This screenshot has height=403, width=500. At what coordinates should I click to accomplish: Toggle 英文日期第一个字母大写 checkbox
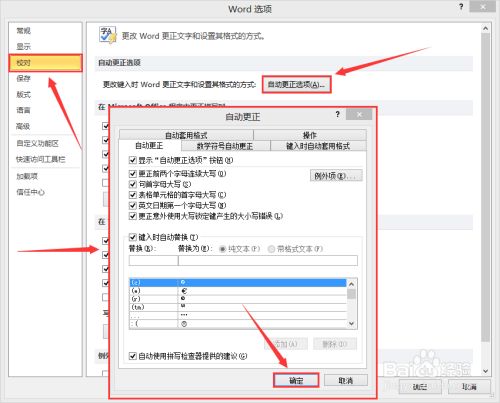click(133, 205)
